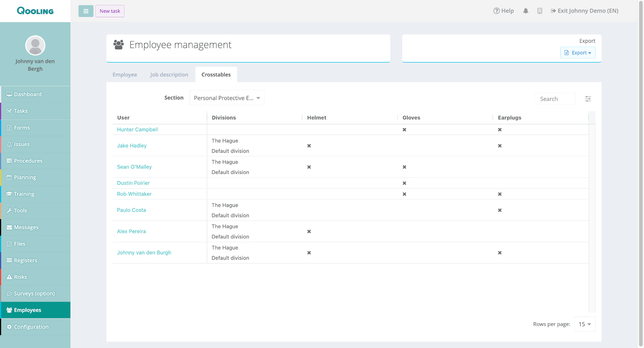
Task: Open table filter settings icon
Action: (588, 99)
